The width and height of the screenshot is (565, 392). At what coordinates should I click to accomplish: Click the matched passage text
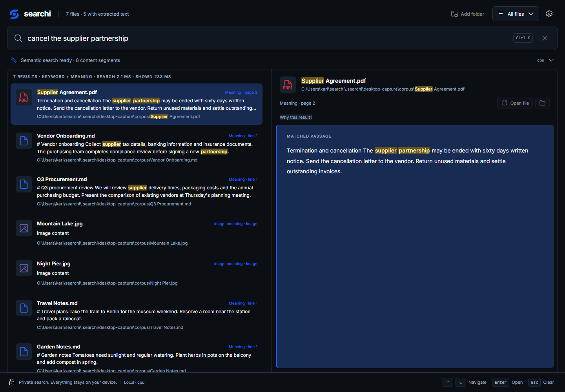click(408, 161)
